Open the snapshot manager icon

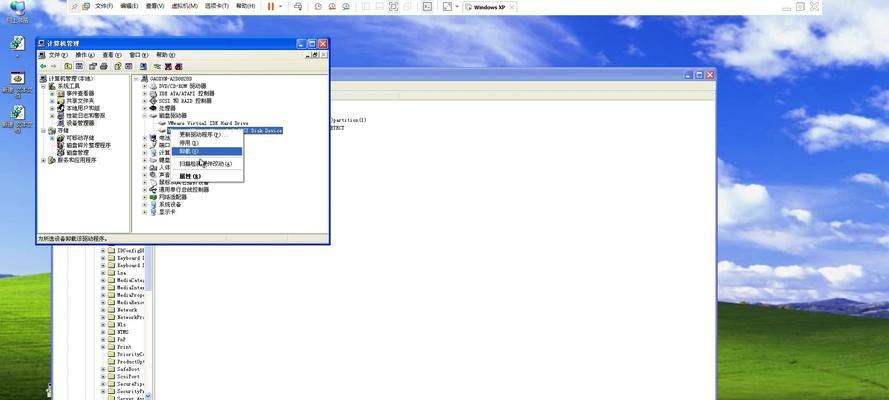[346, 6]
